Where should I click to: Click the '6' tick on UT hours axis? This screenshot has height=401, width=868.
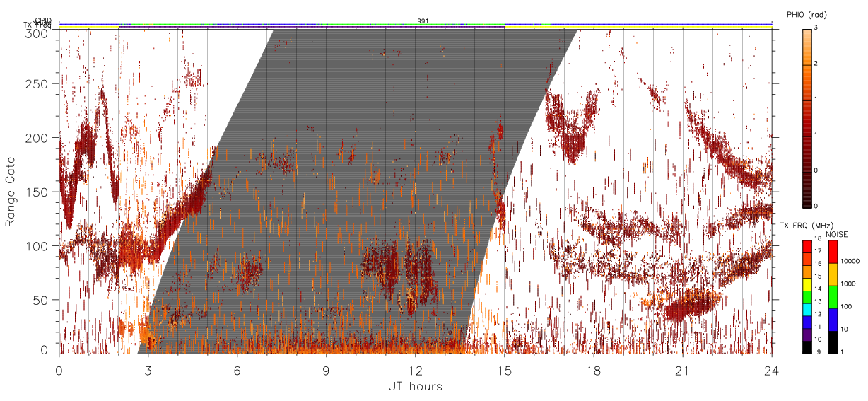click(x=237, y=370)
